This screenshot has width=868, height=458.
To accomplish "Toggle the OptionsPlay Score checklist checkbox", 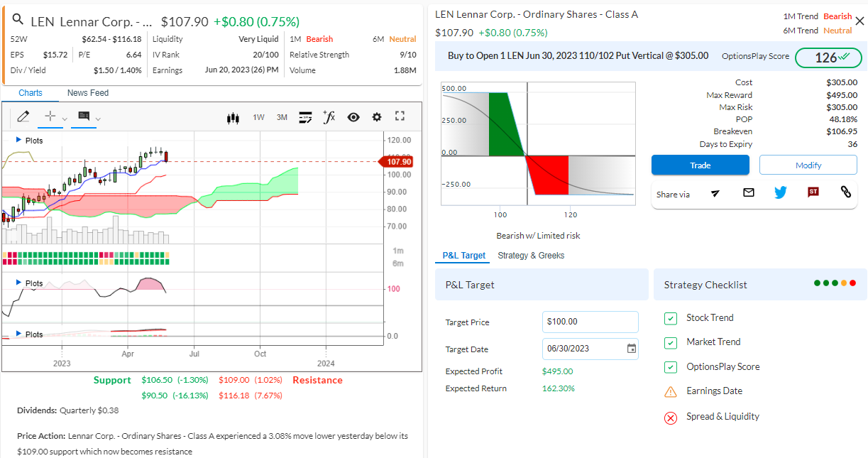I will [671, 367].
